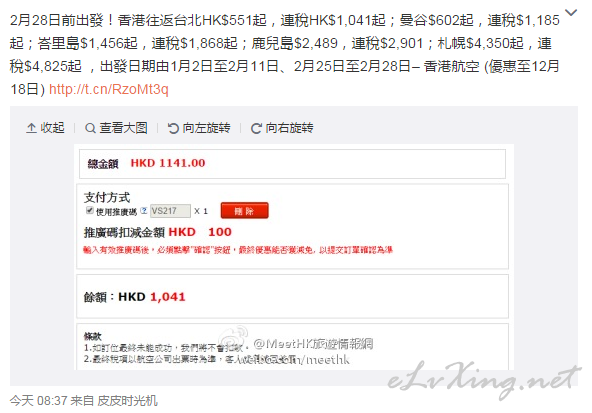The height and width of the screenshot is (413, 592).
Task: Open the t.cn/RzoMt3q short link
Action: pos(109,89)
